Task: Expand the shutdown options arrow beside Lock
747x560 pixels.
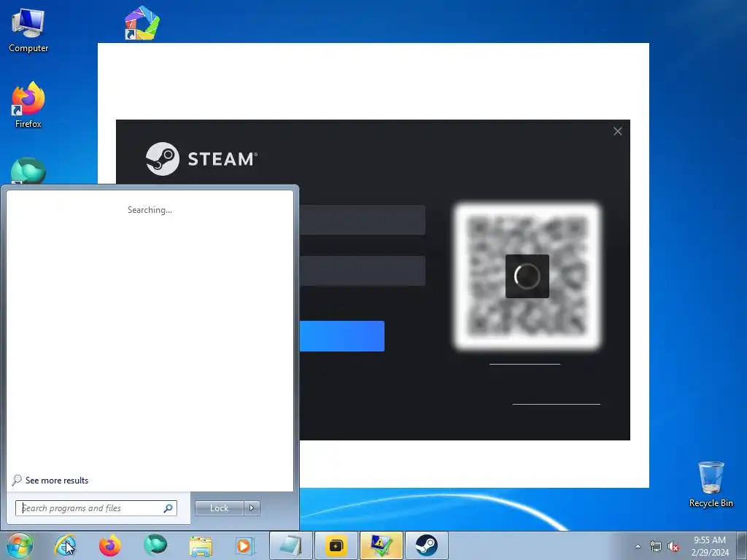Action: (x=252, y=508)
